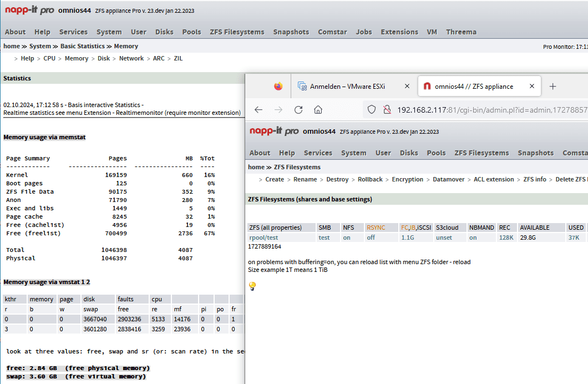Open Services menu in back window

click(x=73, y=32)
